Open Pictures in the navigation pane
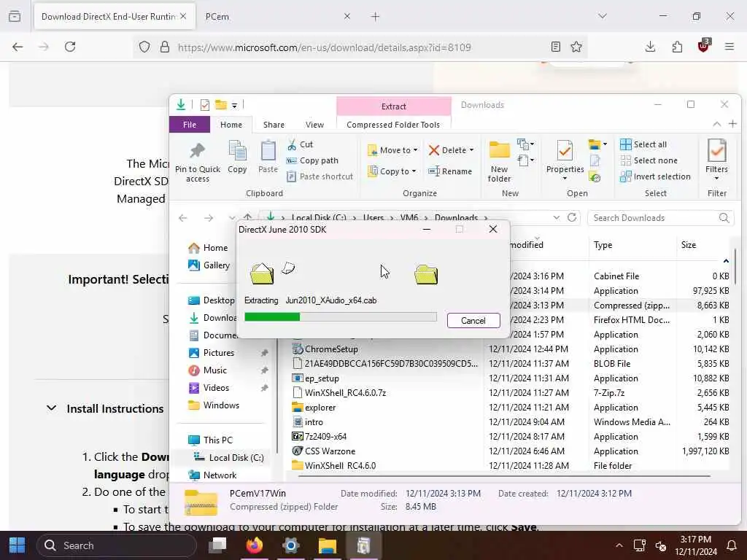 coord(212,352)
